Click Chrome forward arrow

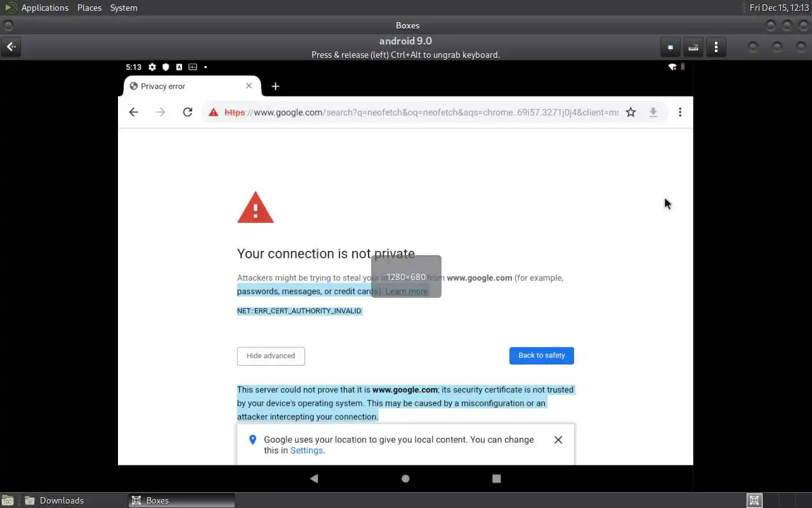click(160, 112)
